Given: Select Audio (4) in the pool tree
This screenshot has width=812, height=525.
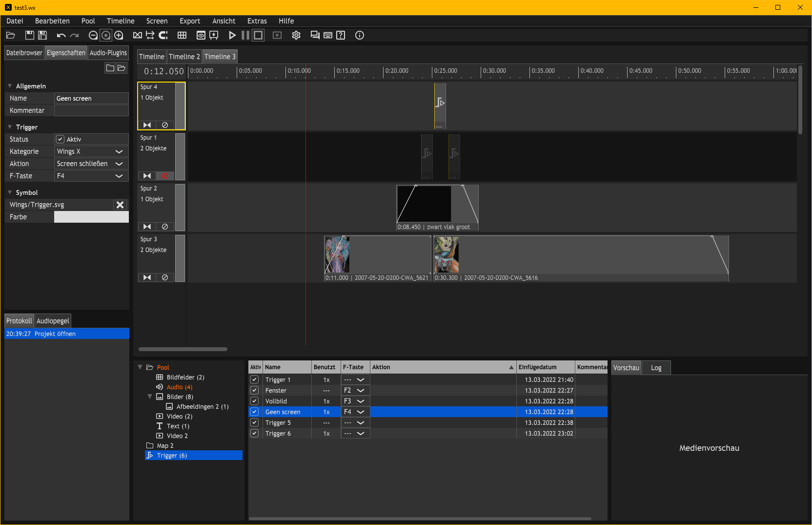Looking at the screenshot, I should [x=180, y=387].
